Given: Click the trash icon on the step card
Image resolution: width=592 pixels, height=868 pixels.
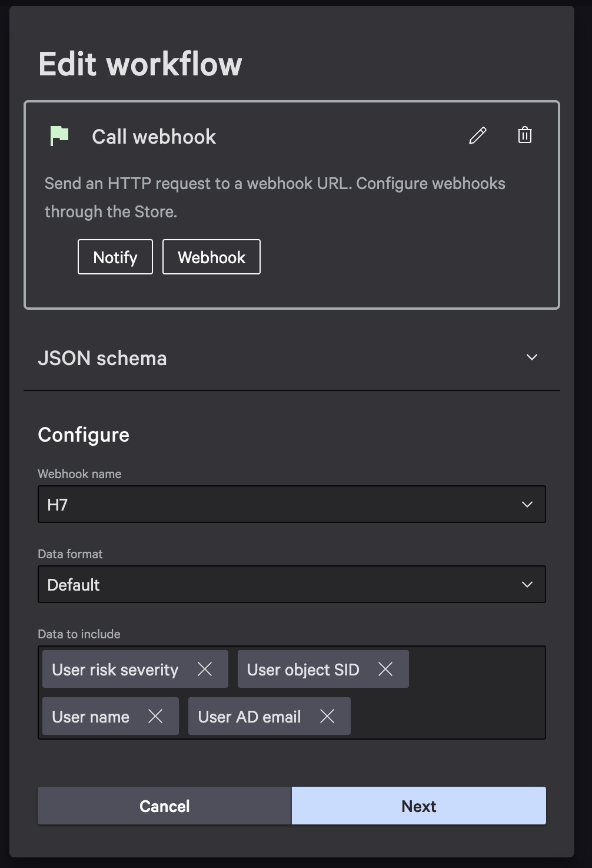Looking at the screenshot, I should [x=524, y=135].
